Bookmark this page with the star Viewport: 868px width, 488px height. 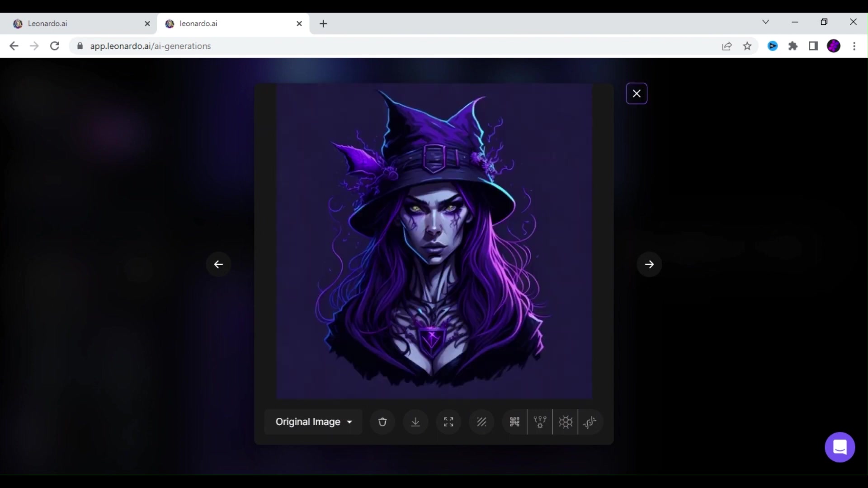coord(747,46)
